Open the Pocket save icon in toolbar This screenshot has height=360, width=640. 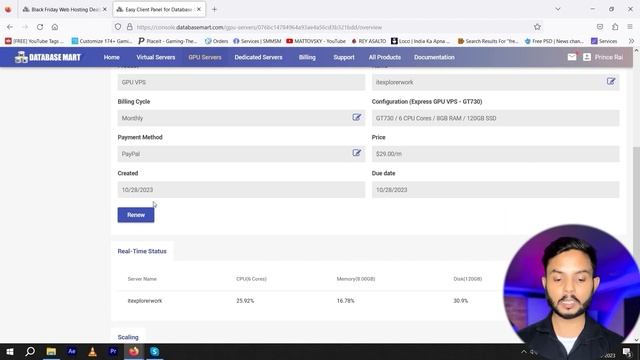tap(600, 27)
